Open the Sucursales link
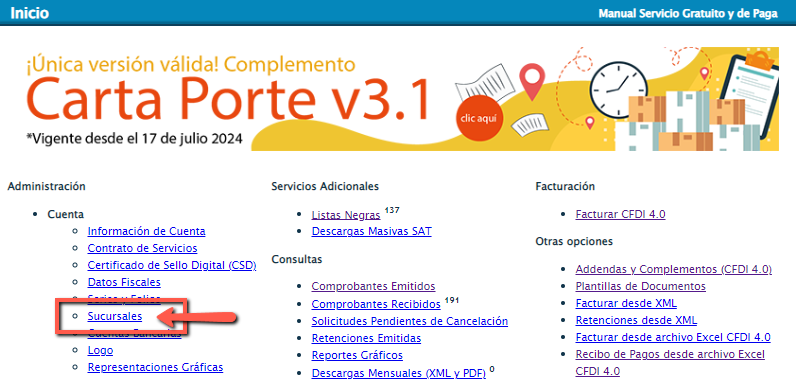 click(x=115, y=316)
